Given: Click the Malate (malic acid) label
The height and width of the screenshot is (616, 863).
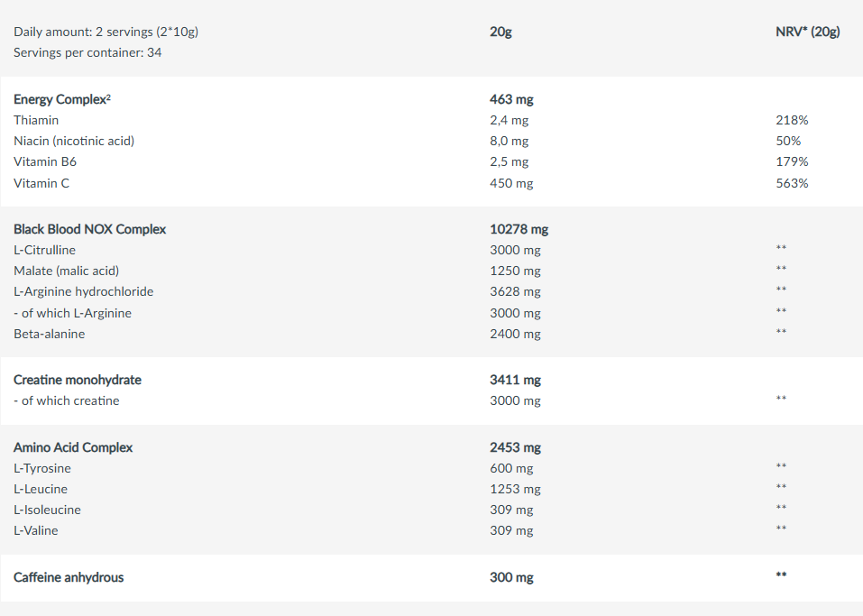Looking at the screenshot, I should coord(66,271).
